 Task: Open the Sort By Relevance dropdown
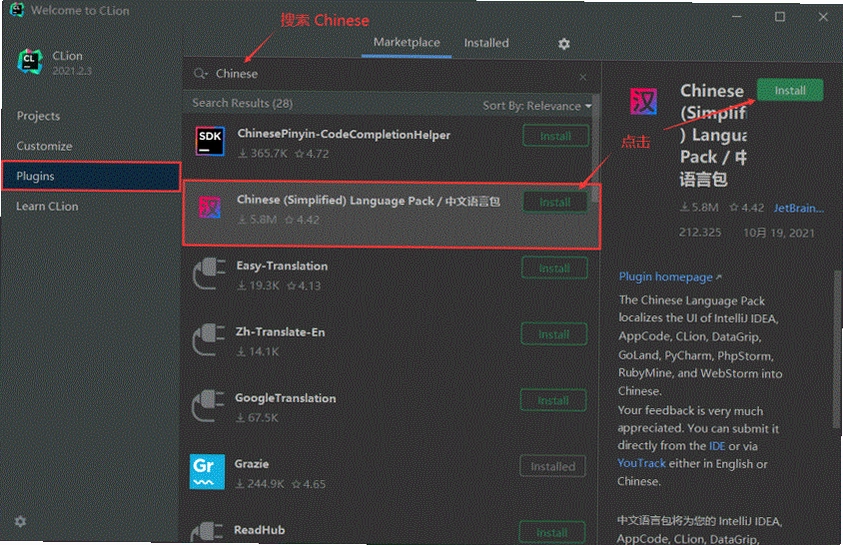pos(537,106)
